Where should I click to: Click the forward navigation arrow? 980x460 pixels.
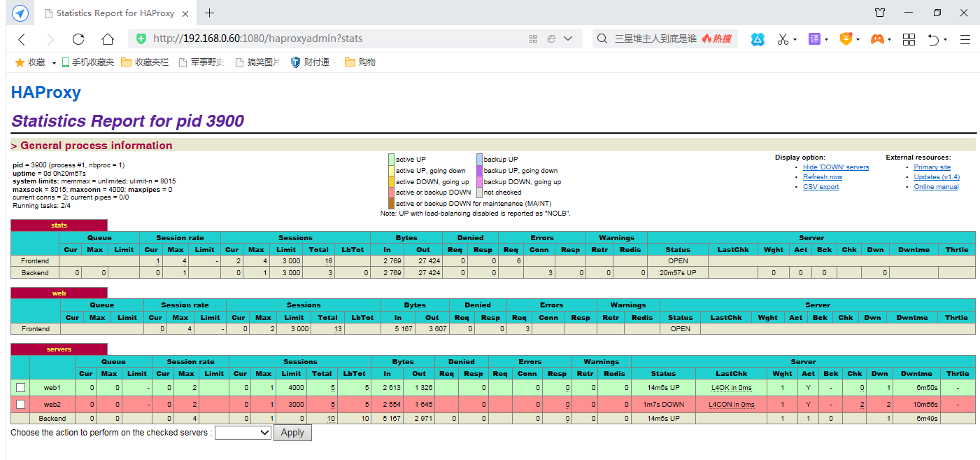coord(50,39)
